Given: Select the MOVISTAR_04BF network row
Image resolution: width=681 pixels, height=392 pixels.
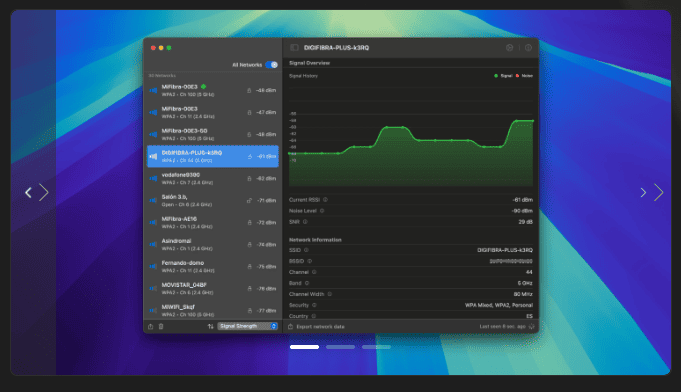Looking at the screenshot, I should pos(213,289).
